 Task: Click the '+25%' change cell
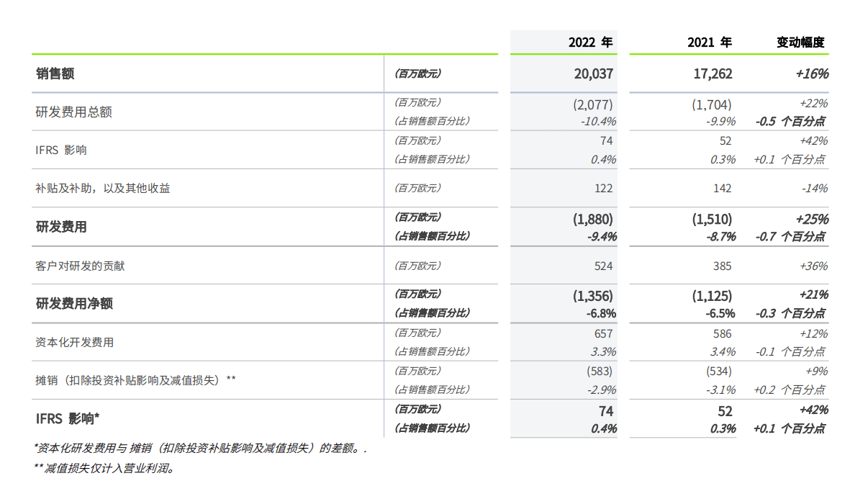click(x=813, y=219)
